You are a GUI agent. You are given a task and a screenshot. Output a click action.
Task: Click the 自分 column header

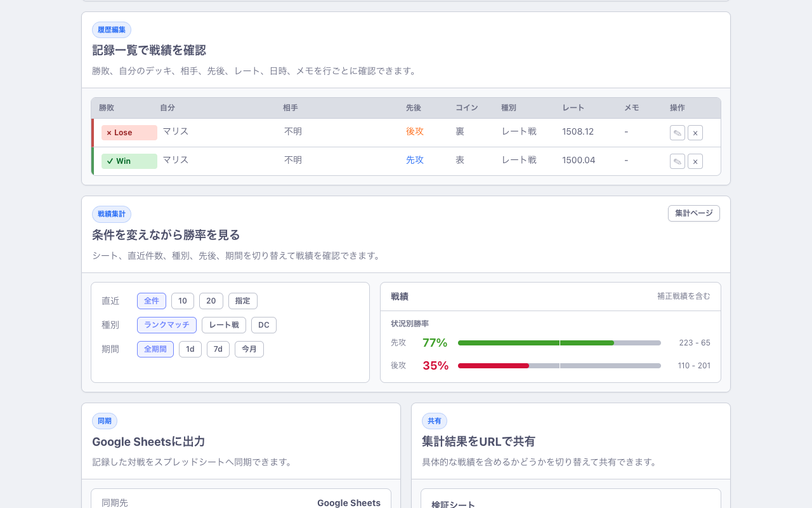(x=167, y=108)
